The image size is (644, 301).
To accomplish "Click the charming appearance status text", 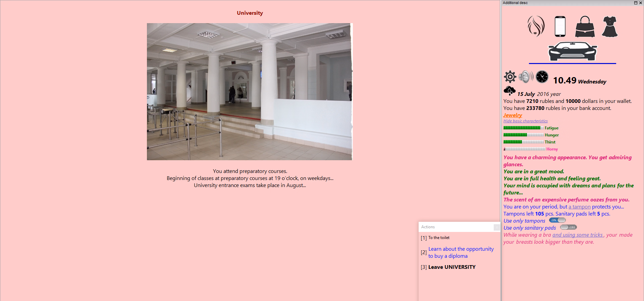I will (x=568, y=161).
